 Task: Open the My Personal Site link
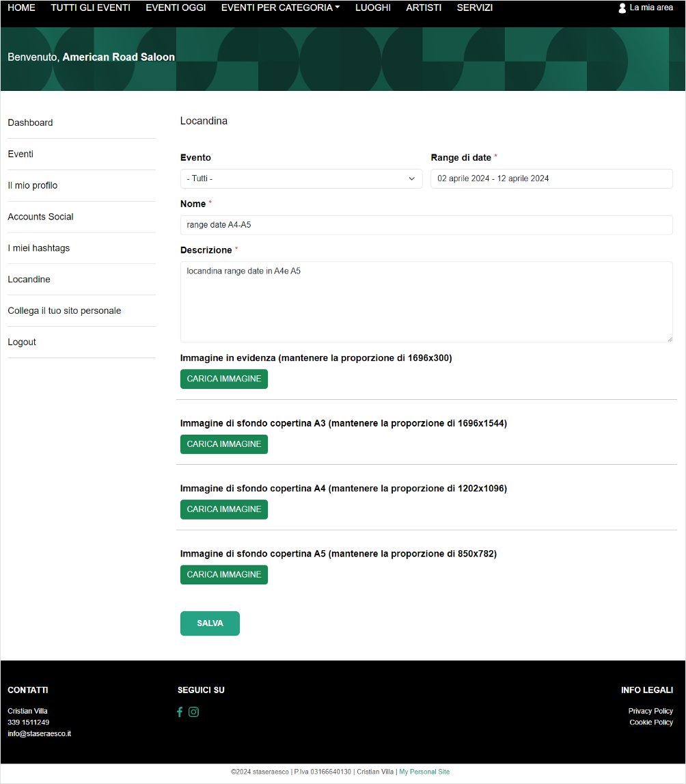424,772
